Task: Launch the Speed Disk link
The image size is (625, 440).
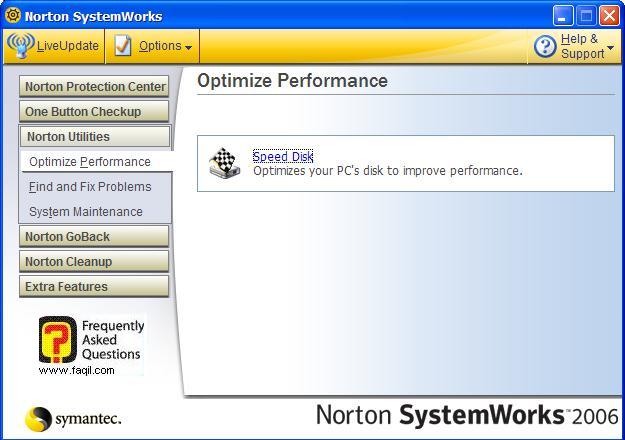Action: [x=283, y=156]
